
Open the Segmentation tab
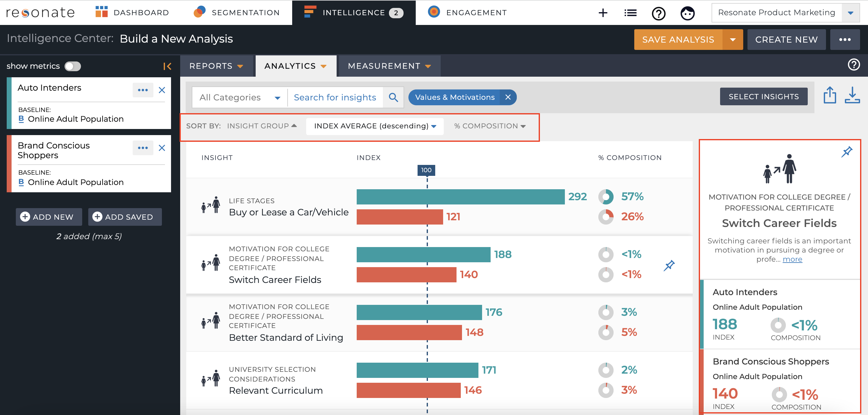click(x=236, y=12)
